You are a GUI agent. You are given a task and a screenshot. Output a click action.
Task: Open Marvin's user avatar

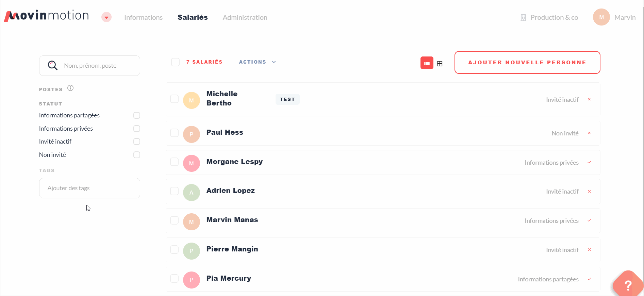(601, 17)
